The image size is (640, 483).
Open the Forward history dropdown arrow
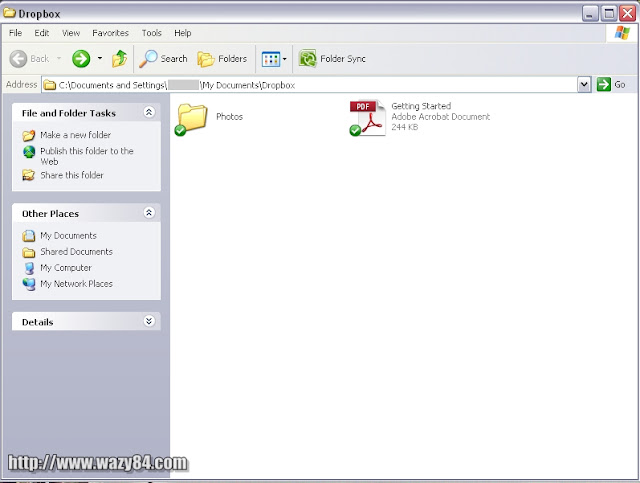100,58
